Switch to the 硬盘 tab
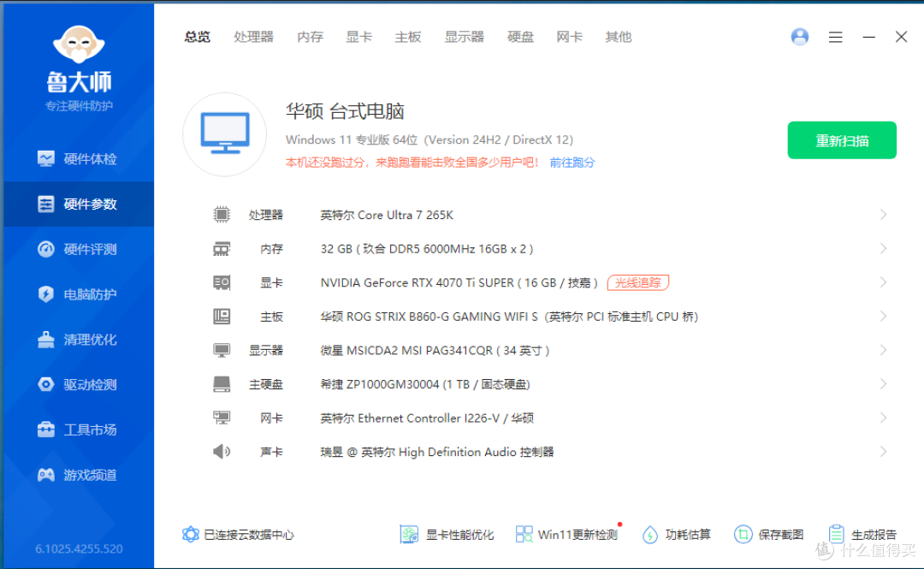 point(520,37)
